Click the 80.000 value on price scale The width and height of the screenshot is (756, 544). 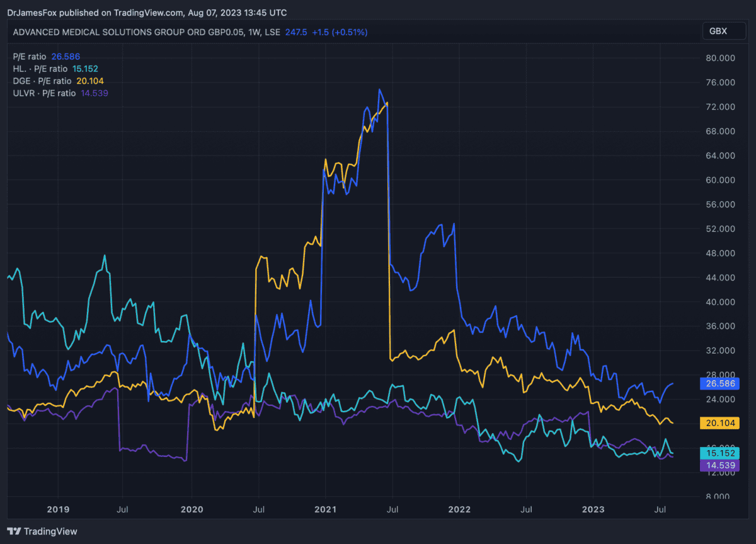719,58
